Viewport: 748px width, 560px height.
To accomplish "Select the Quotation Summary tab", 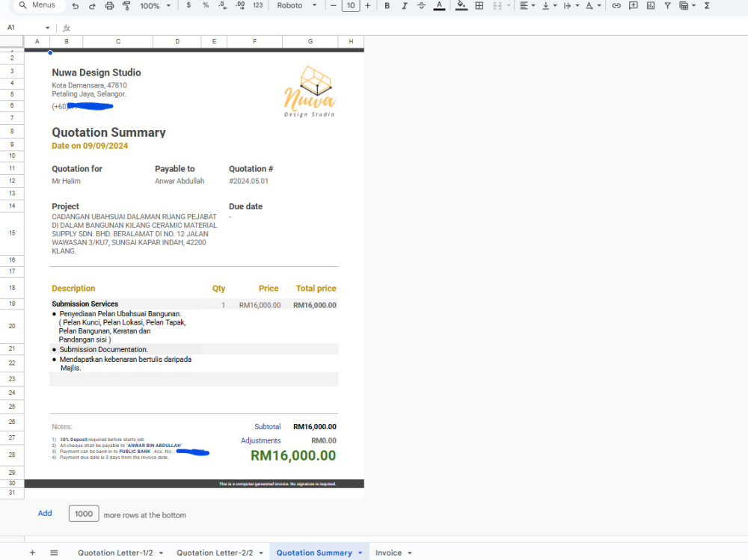I will pos(314,553).
